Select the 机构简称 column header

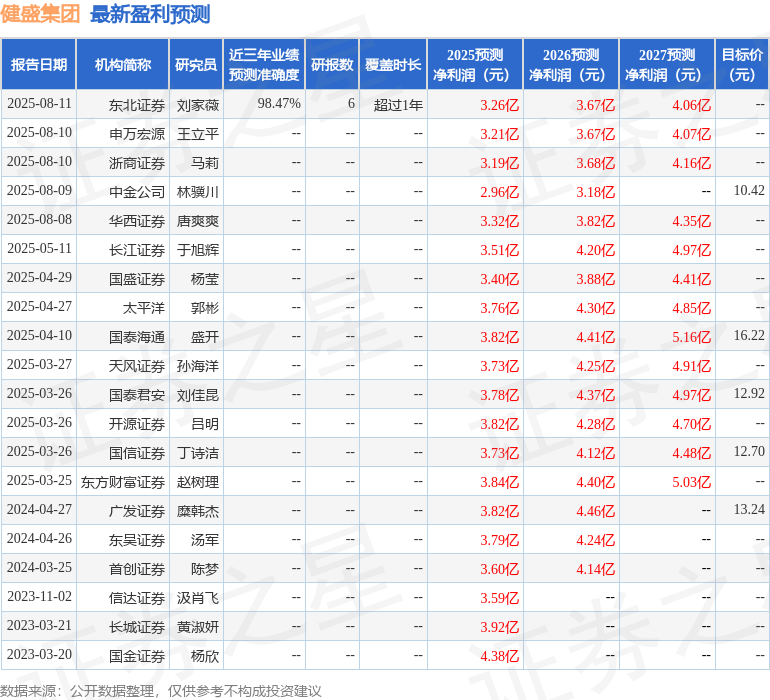(x=123, y=65)
